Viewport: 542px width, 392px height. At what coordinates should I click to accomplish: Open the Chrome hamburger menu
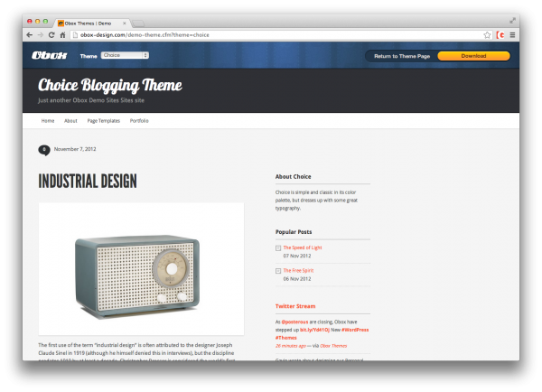click(x=512, y=35)
